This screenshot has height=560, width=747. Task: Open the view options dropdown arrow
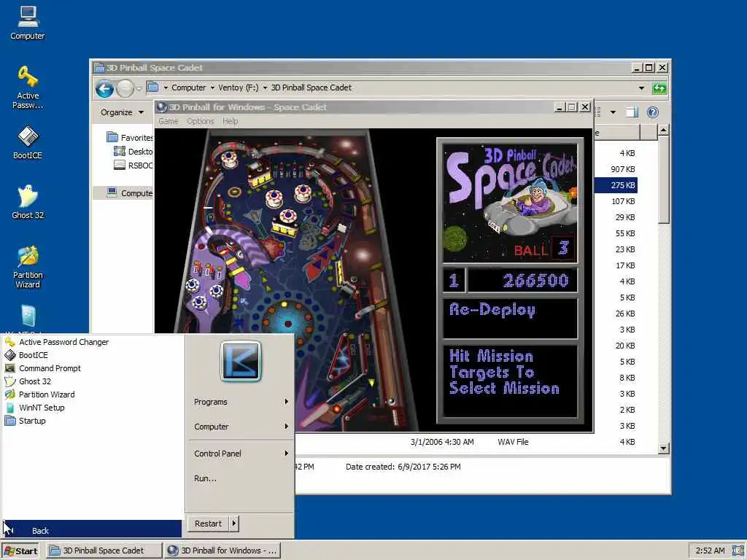point(613,112)
